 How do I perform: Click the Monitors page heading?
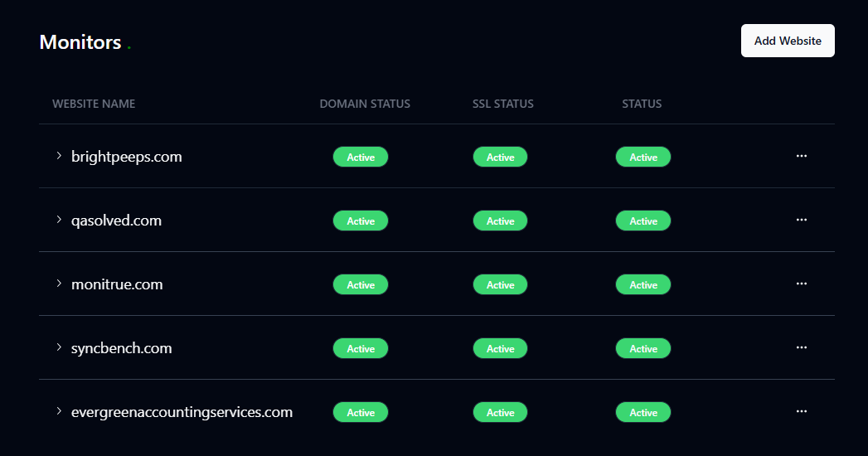coord(80,42)
